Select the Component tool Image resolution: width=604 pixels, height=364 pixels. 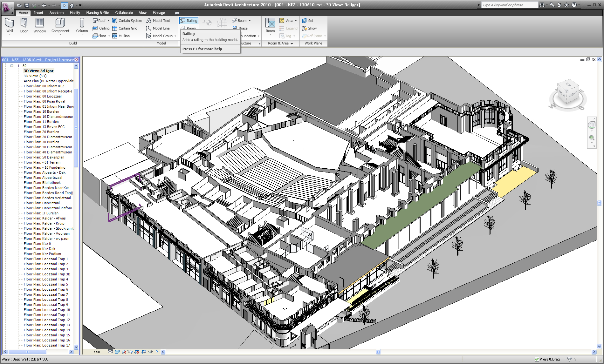(60, 25)
